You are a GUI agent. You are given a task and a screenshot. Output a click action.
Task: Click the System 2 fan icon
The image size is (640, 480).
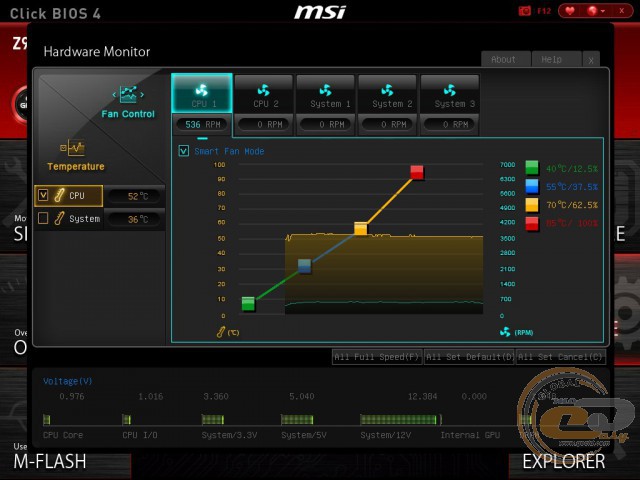[387, 90]
